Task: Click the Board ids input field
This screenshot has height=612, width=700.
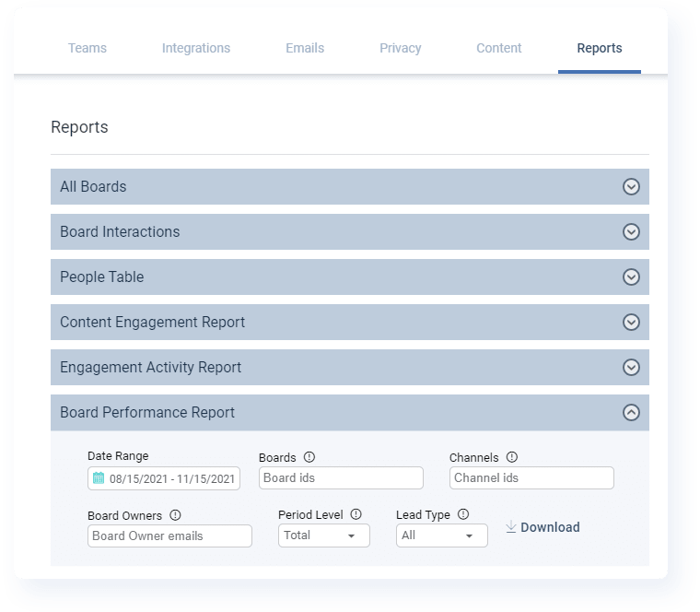Action: click(341, 477)
